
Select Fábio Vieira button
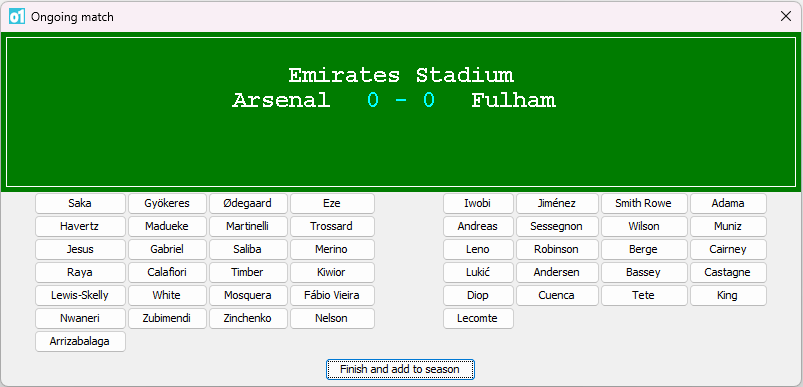click(332, 295)
